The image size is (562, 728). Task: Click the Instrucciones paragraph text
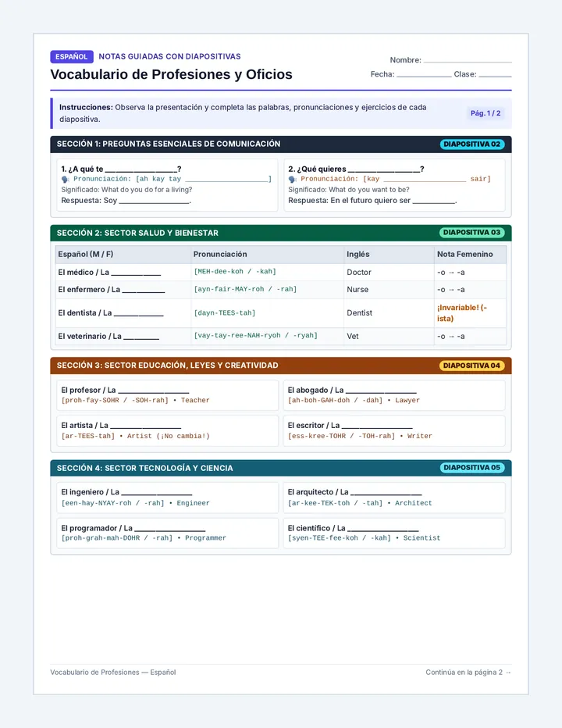pyautogui.click(x=243, y=113)
